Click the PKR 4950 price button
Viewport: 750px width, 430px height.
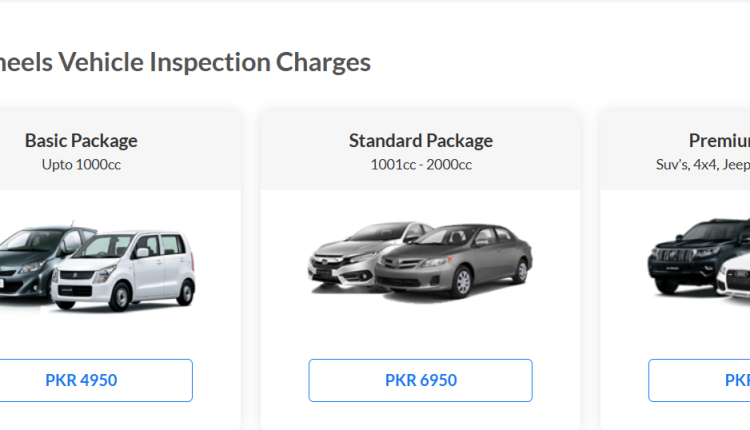[x=81, y=380]
